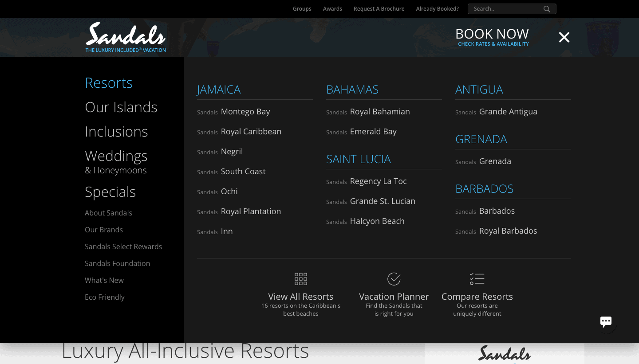Open Sandals Inn resort
The height and width of the screenshot is (364, 639).
coord(215,231)
